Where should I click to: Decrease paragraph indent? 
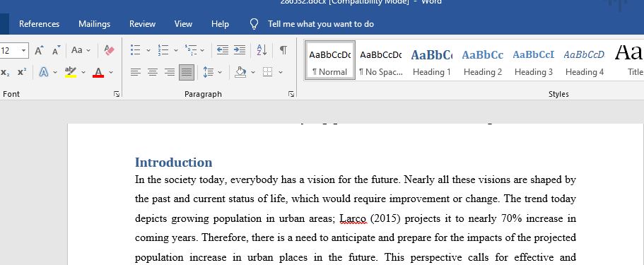tap(223, 51)
